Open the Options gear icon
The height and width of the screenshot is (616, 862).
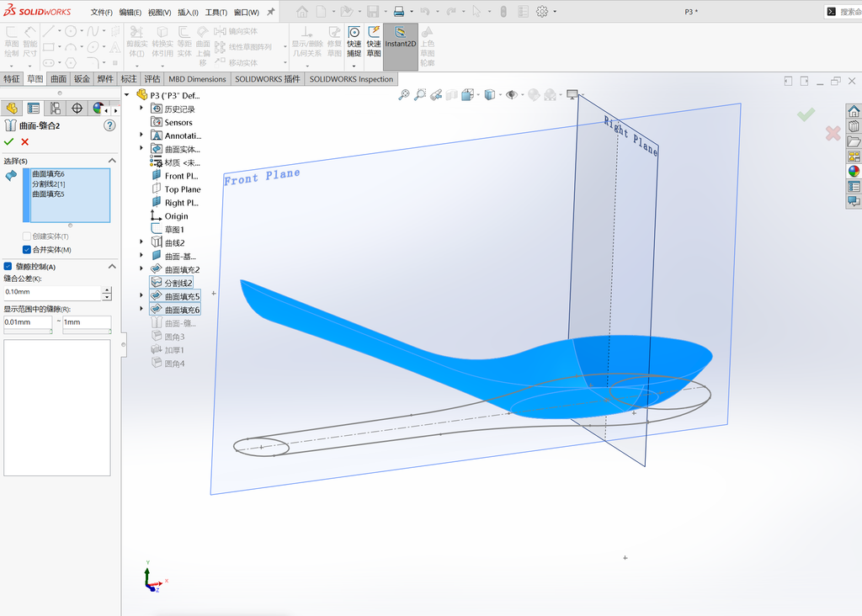[542, 11]
